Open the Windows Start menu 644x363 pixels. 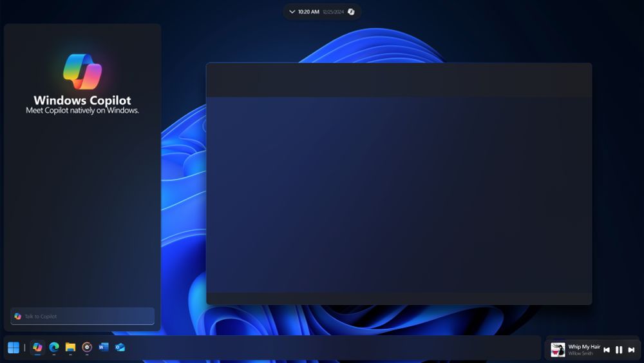[x=14, y=348]
